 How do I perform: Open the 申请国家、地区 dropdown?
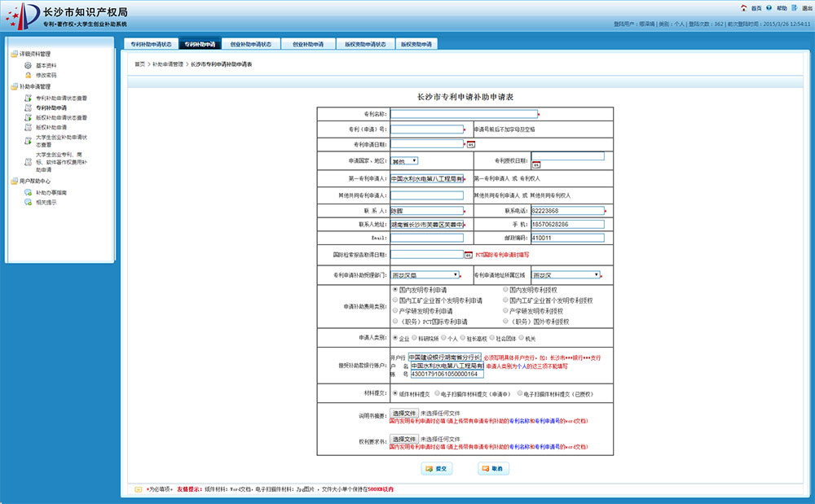click(x=404, y=161)
